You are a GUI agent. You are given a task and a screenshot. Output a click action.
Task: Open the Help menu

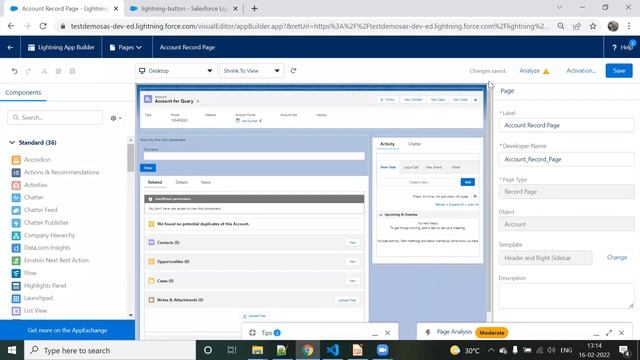click(622, 47)
